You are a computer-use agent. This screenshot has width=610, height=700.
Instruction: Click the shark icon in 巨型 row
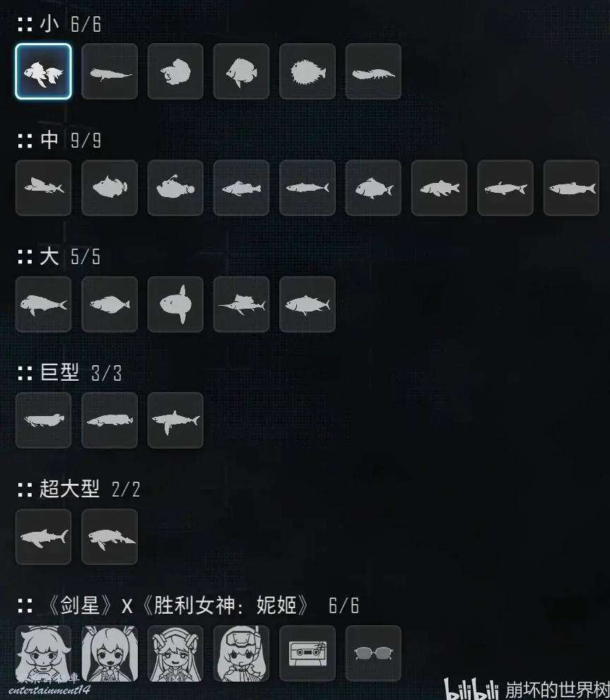click(175, 420)
